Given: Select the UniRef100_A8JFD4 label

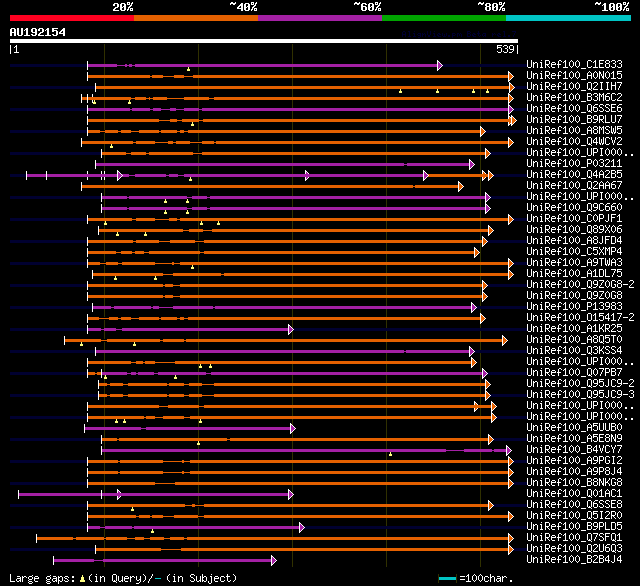Looking at the screenshot, I should click(574, 240).
